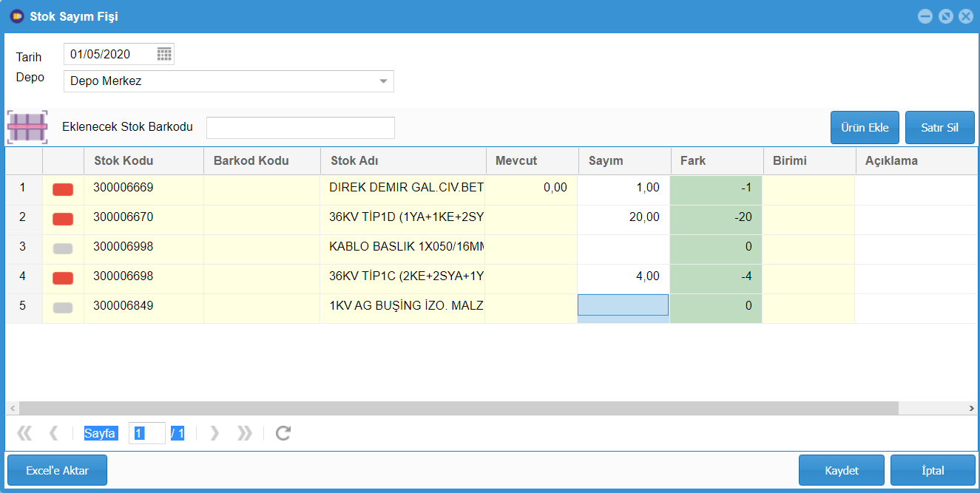Export with Excel'e Aktar button
Screen dimensions: 980x493
(57, 471)
